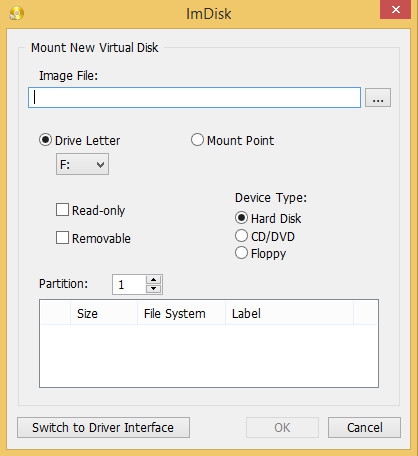This screenshot has height=456, width=418.
Task: Open the F: drive letter dropdown
Action: click(x=82, y=164)
